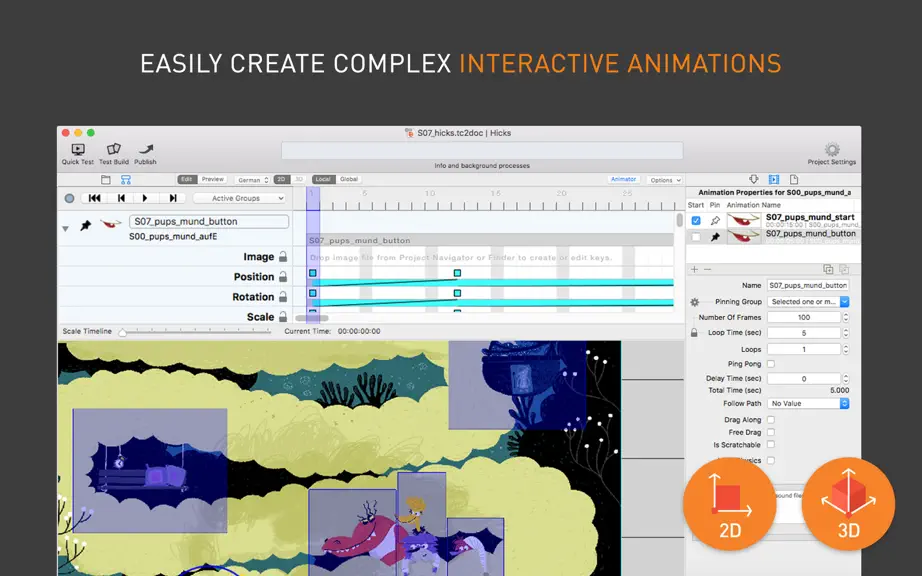Image resolution: width=922 pixels, height=576 pixels.
Task: Select the Global coordinate tab
Action: (349, 179)
